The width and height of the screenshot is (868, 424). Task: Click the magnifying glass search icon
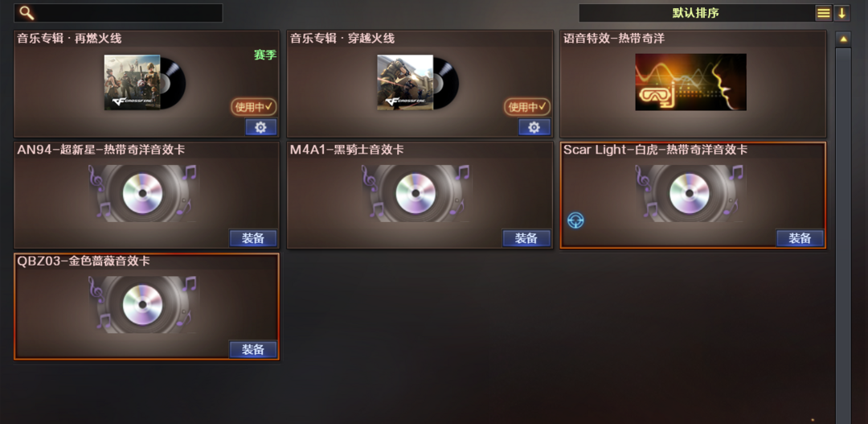pos(27,13)
